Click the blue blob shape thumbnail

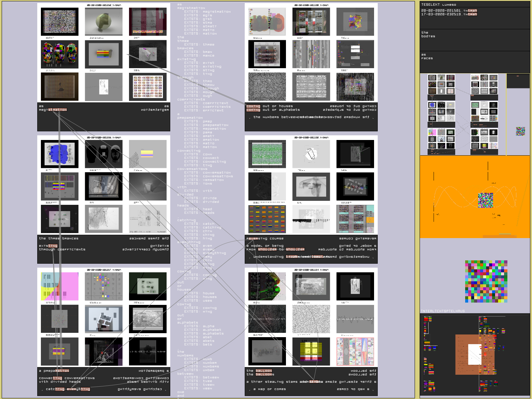point(60,154)
